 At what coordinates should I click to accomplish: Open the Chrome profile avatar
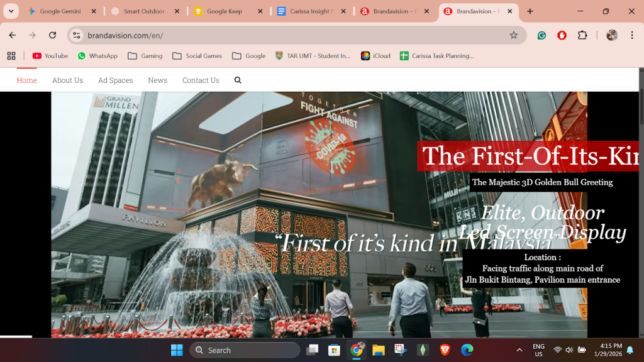612,35
